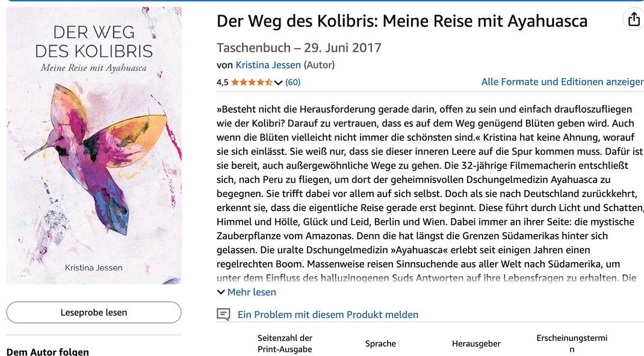Click the Dem Autor folgen heading
Viewport: 644px width, 356px height.
click(48, 352)
